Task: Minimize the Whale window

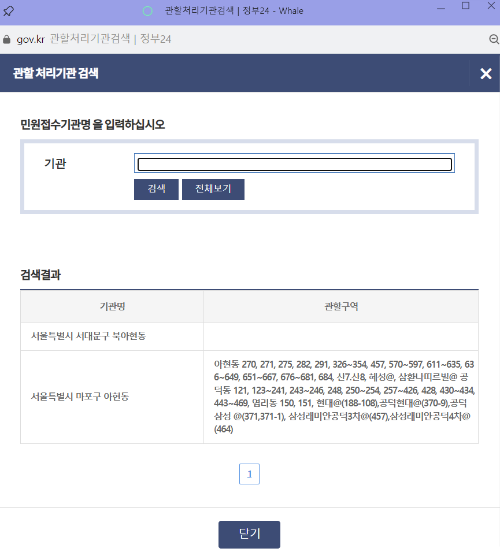Action: point(441,8)
